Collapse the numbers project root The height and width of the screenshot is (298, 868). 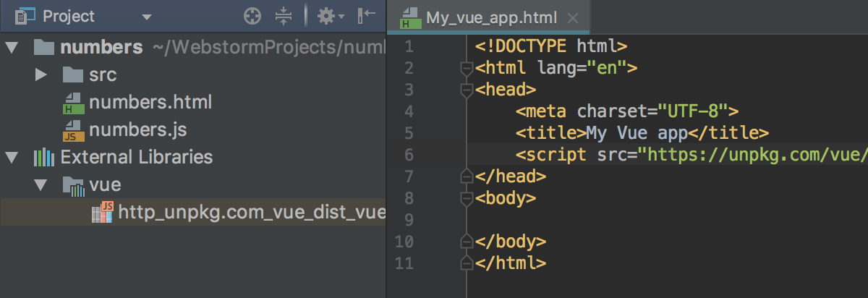(12, 48)
